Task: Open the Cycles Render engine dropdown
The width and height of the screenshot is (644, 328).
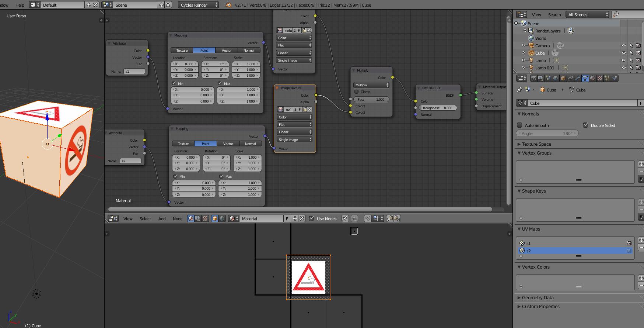Action: 199,5
